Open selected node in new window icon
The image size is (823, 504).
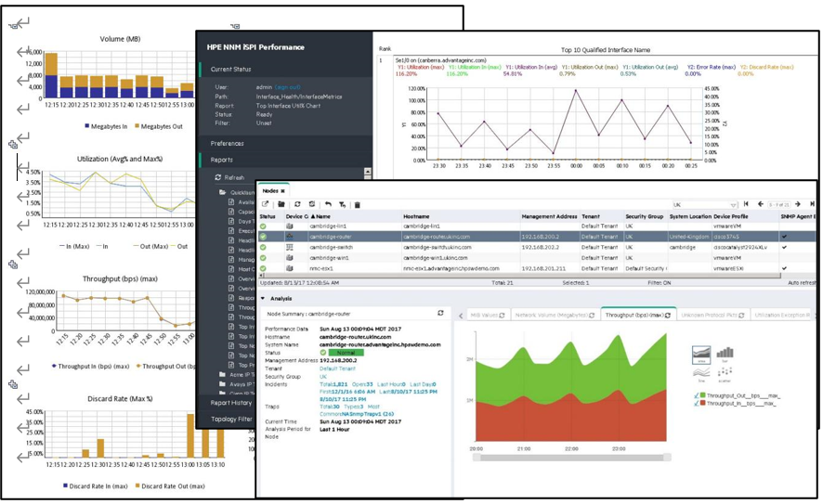pos(266,204)
